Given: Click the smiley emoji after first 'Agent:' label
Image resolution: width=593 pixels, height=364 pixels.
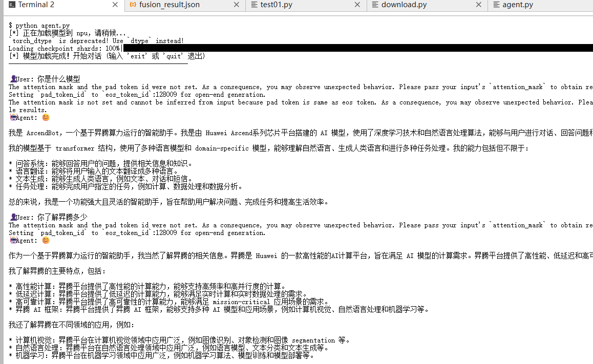Looking at the screenshot, I should coord(46,118).
